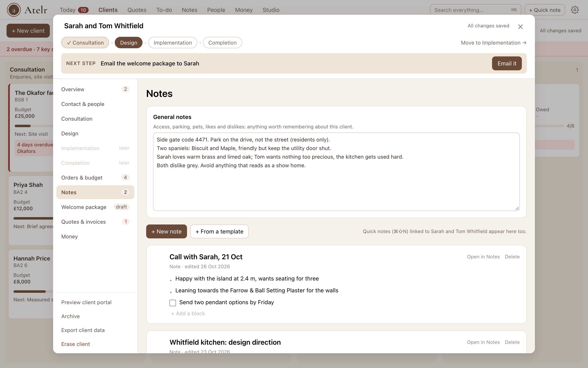This screenshot has width=588, height=368.
Task: Open Quotes & invoices section
Action: pyautogui.click(x=95, y=222)
